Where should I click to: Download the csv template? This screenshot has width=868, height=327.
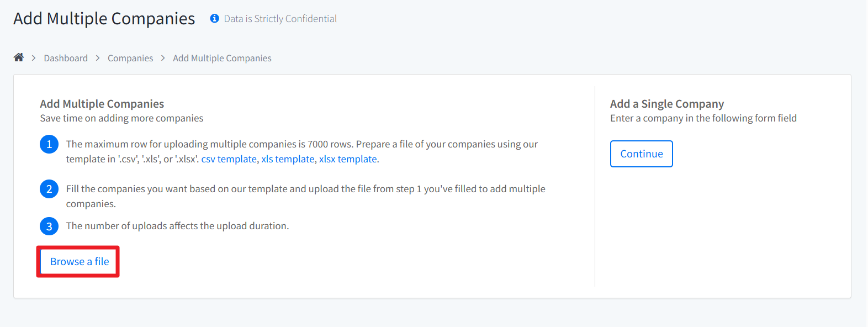pos(229,159)
